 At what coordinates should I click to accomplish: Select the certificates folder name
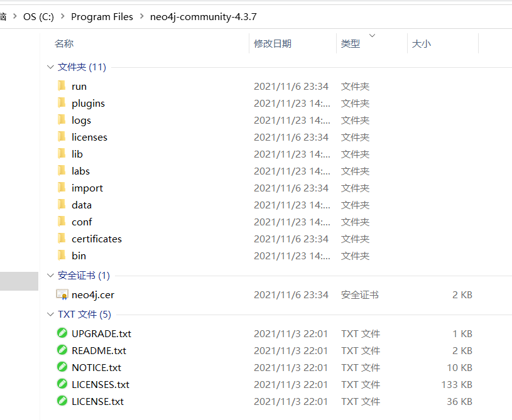97,239
